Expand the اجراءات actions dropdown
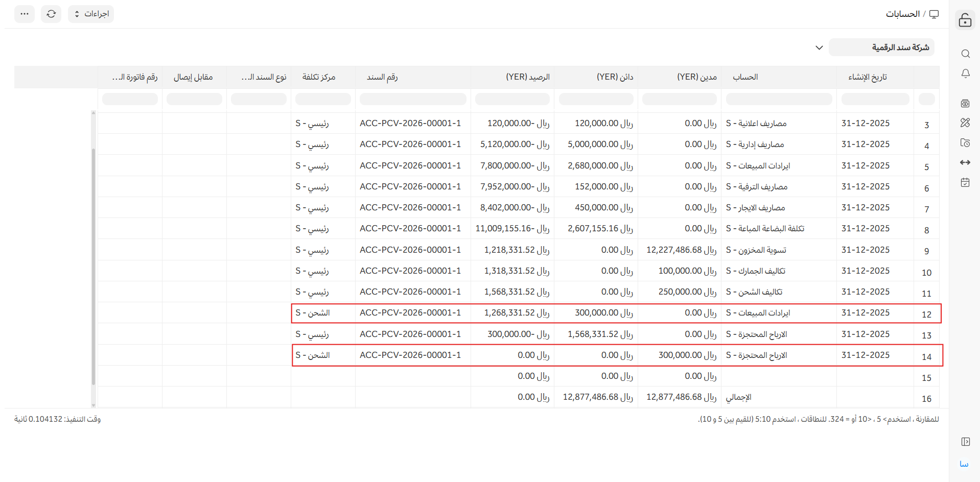This screenshot has height=482, width=980. coord(91,14)
